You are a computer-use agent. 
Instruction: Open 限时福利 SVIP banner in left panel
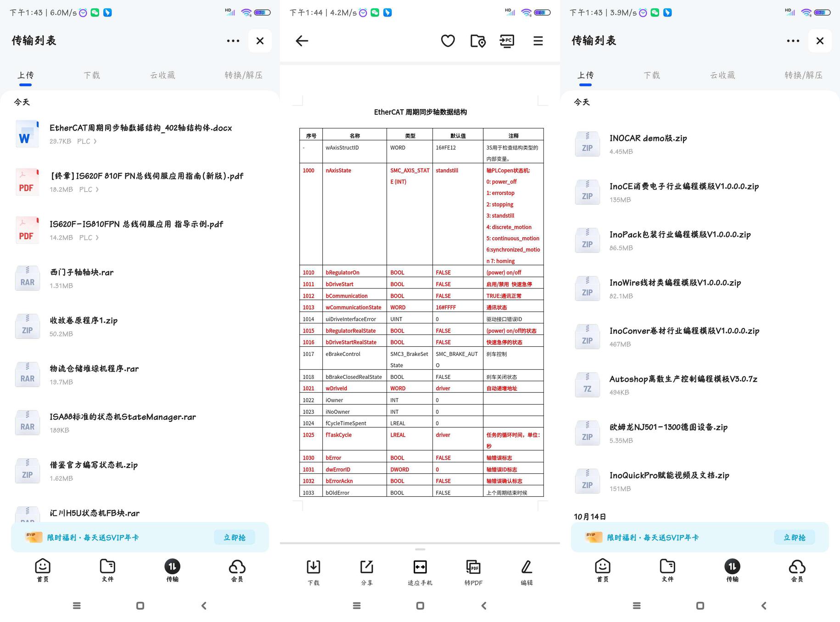tap(140, 537)
